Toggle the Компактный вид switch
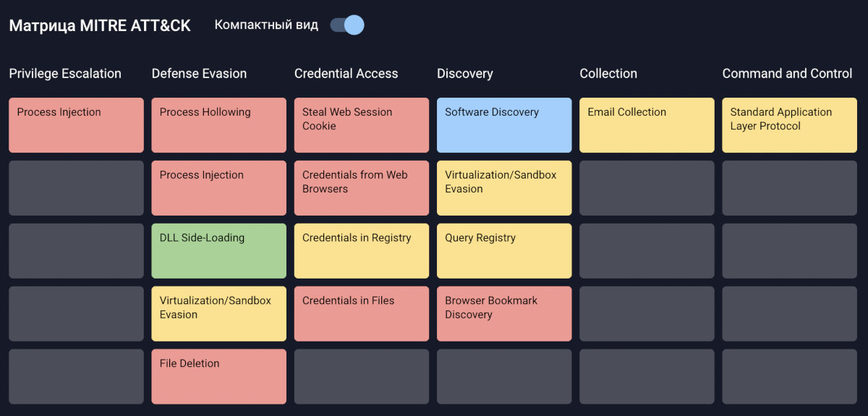 tap(347, 25)
